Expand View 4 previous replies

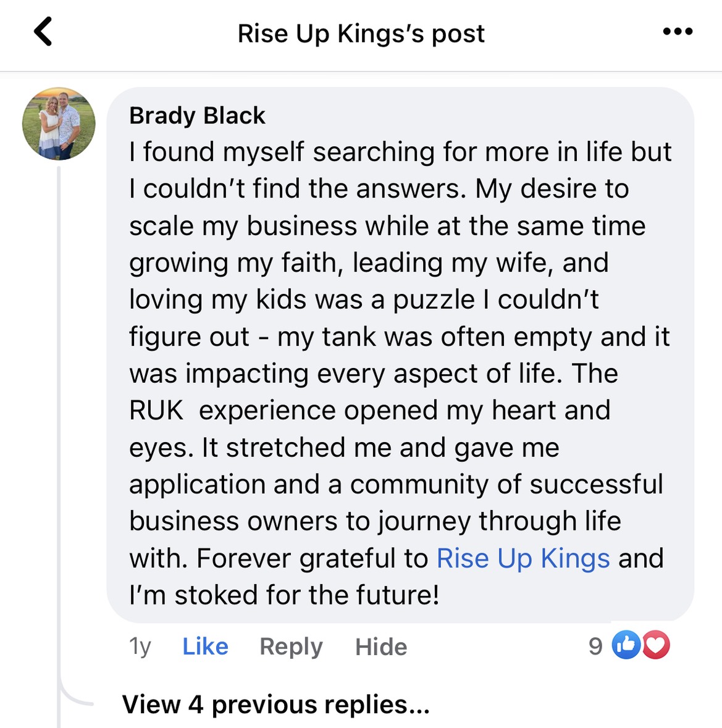tap(275, 705)
